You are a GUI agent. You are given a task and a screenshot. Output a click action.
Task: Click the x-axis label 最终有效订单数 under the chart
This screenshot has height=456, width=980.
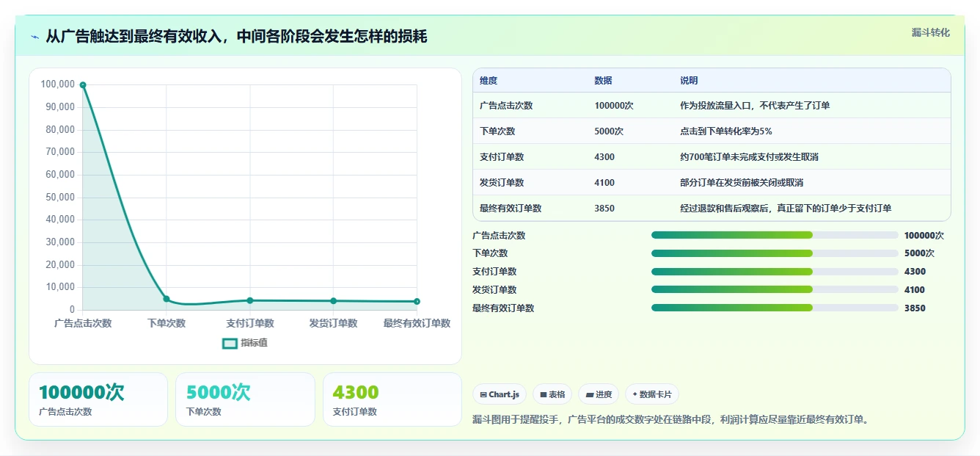click(417, 323)
